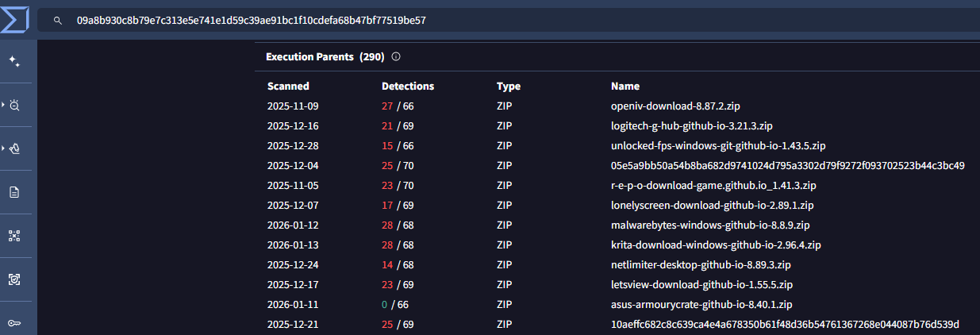Click the VirusTotal sigma logo

click(x=15, y=19)
